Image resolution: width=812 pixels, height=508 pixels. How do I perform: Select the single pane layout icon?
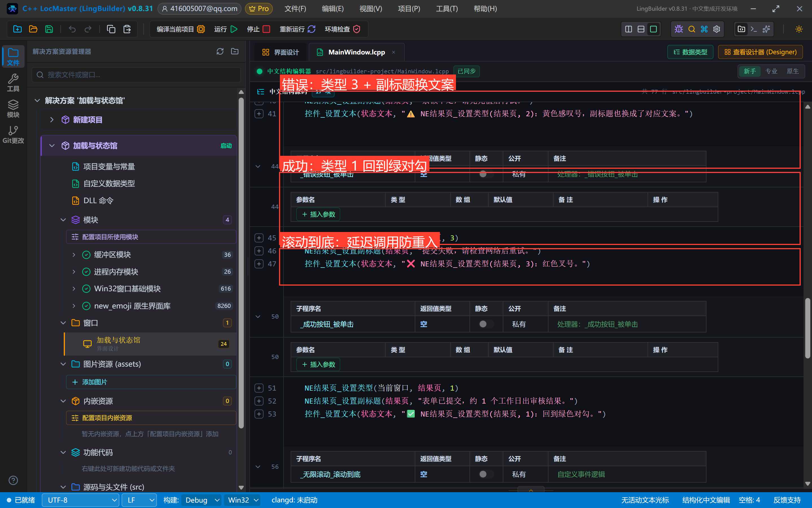pos(653,29)
